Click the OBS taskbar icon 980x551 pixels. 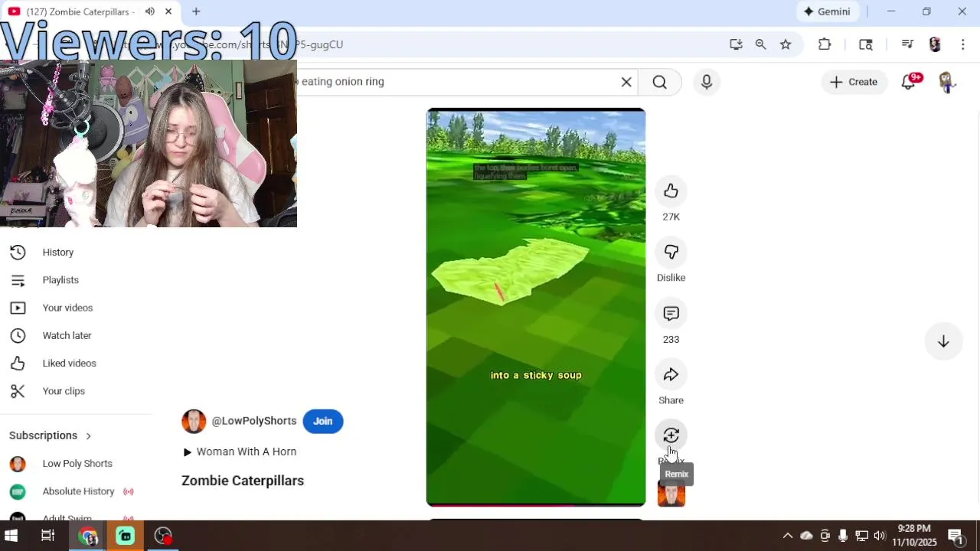point(163,536)
